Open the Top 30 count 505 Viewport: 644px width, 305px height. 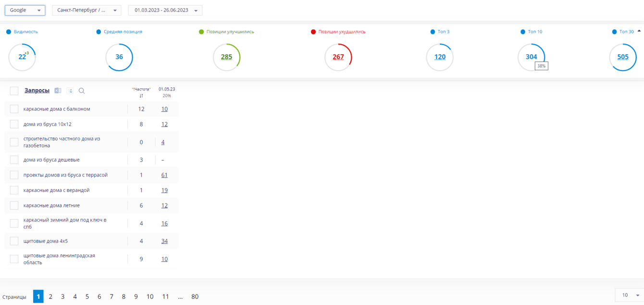click(623, 57)
